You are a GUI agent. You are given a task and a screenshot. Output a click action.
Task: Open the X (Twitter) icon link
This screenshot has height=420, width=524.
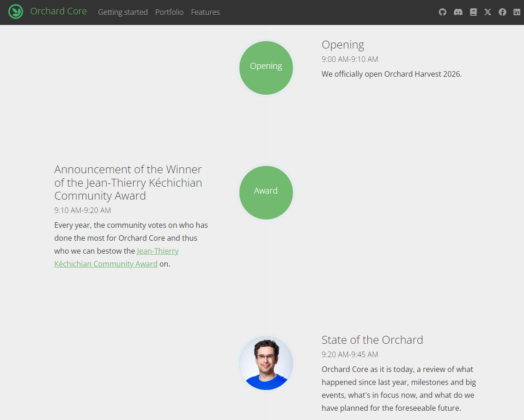click(x=488, y=12)
